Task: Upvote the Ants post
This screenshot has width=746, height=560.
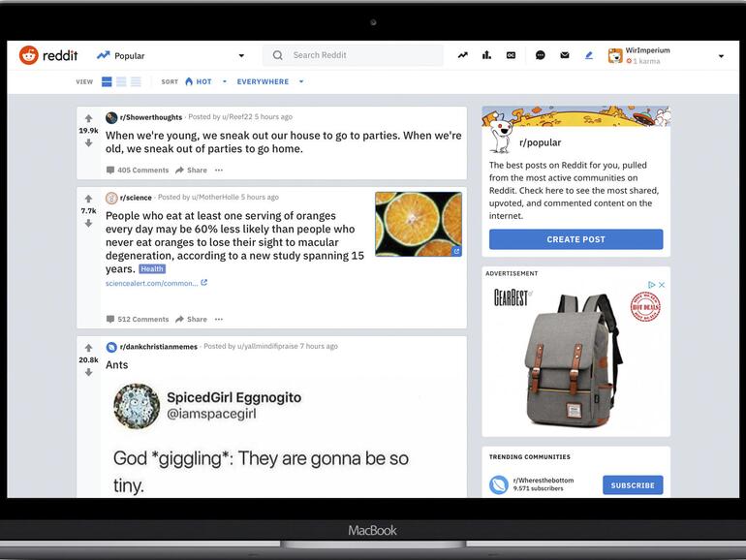Action: coord(88,348)
